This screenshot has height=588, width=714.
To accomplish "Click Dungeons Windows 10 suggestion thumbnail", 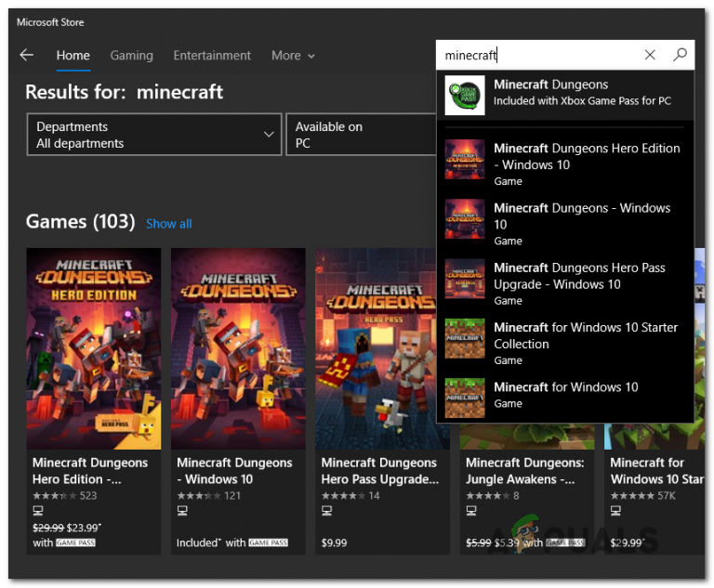I will (x=465, y=219).
